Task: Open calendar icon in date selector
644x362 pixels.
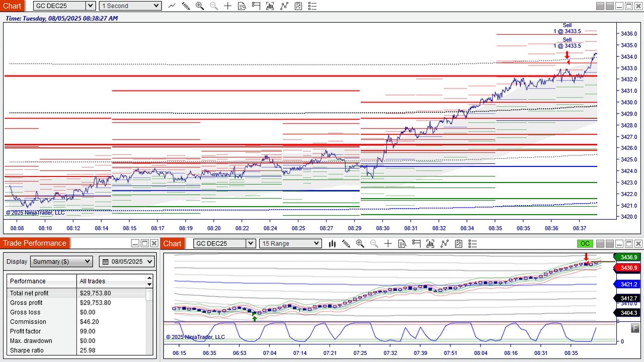Action: click(x=106, y=261)
